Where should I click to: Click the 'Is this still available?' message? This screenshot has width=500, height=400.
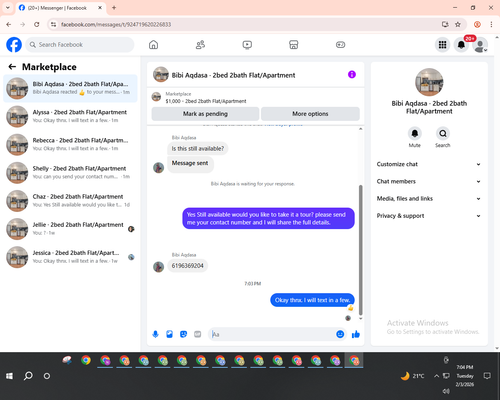click(x=198, y=149)
